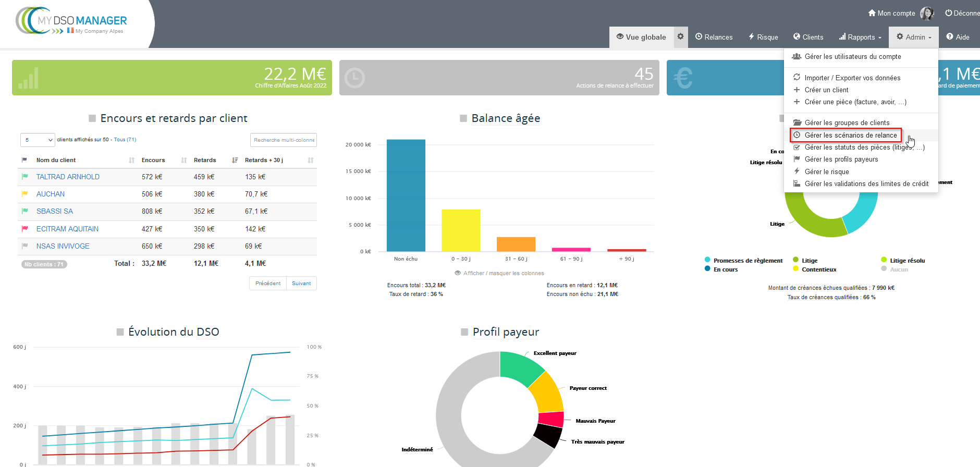Click the green flag next to TALTRAD ARNHOLD
This screenshot has width=980, height=467.
pos(24,177)
